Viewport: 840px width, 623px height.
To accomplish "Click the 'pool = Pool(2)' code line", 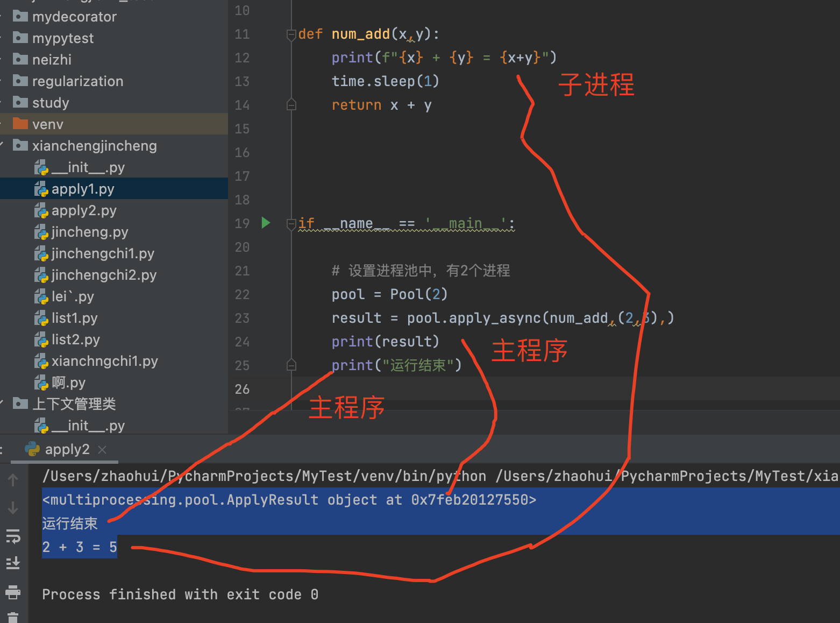I will 389,294.
